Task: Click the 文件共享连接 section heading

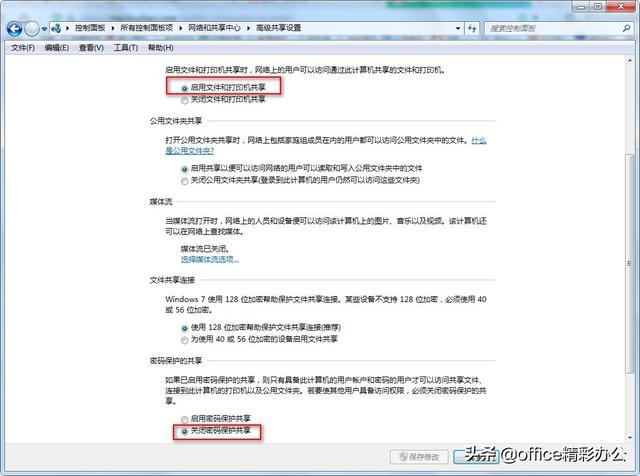Action: (172, 280)
